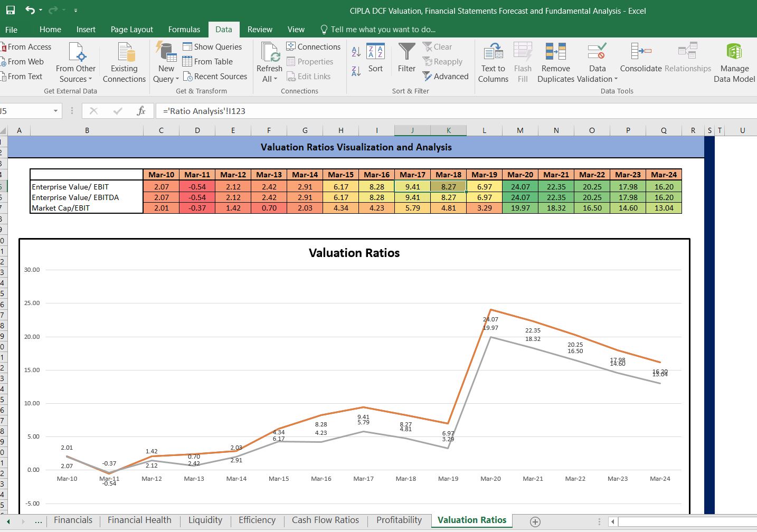The height and width of the screenshot is (532, 757).
Task: Sort Z to A descending
Action: (356, 71)
